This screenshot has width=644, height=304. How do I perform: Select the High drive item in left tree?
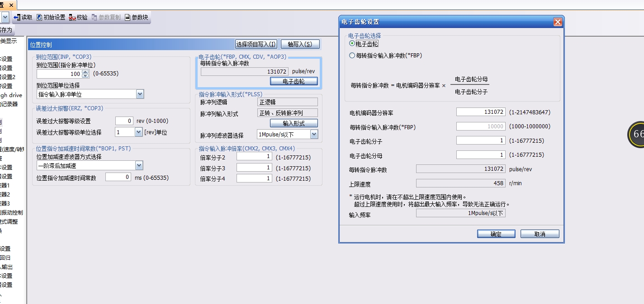click(x=11, y=95)
